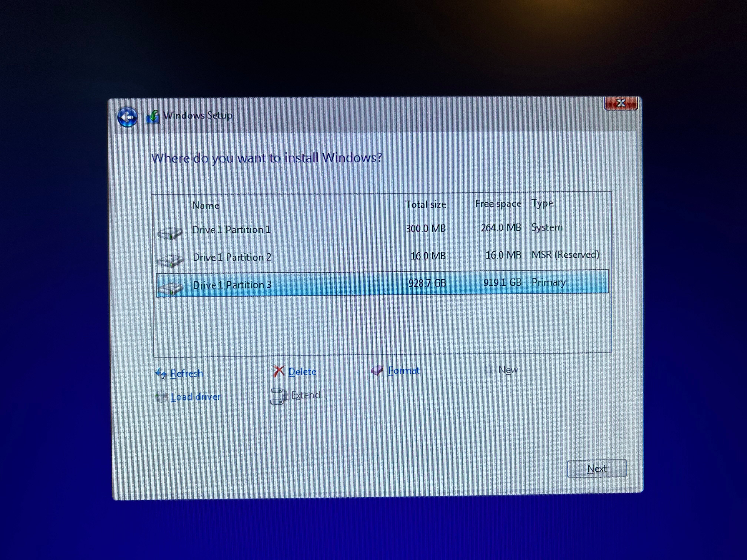
Task: Close the Windows Setup dialog
Action: pyautogui.click(x=621, y=103)
